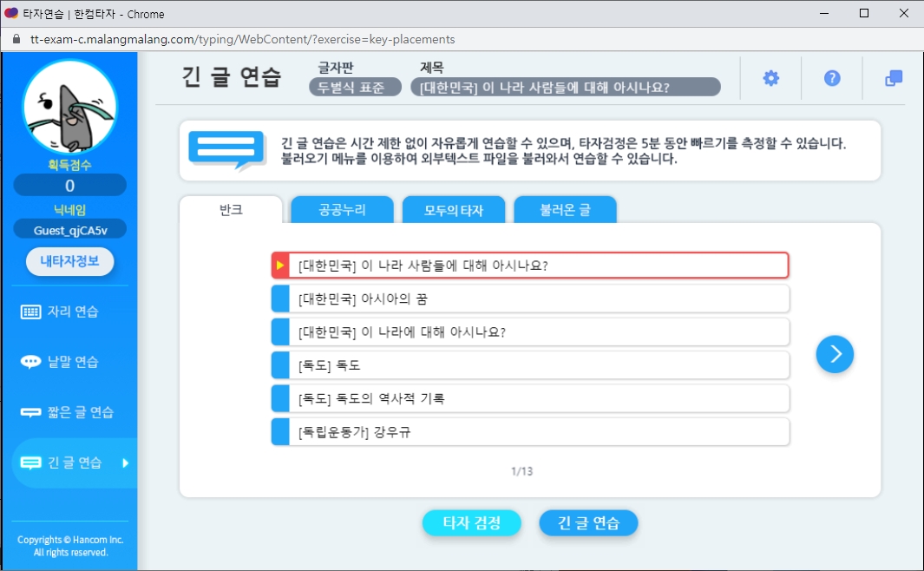Screen dimensions: 924x571
Task: Select the [독도] 독도 exercise entry
Action: pos(531,364)
